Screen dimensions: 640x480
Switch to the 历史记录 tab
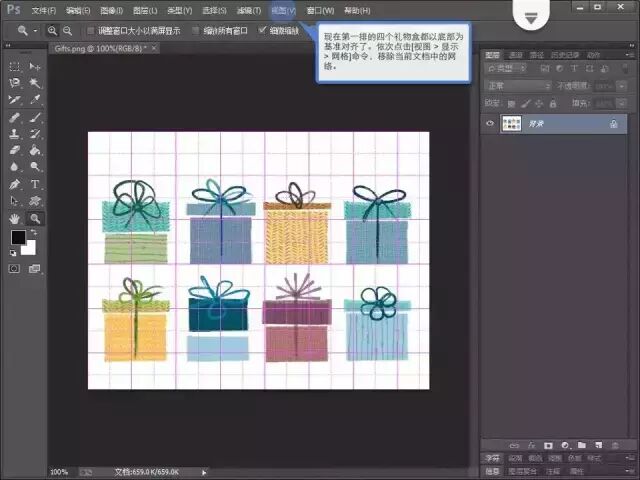point(565,55)
